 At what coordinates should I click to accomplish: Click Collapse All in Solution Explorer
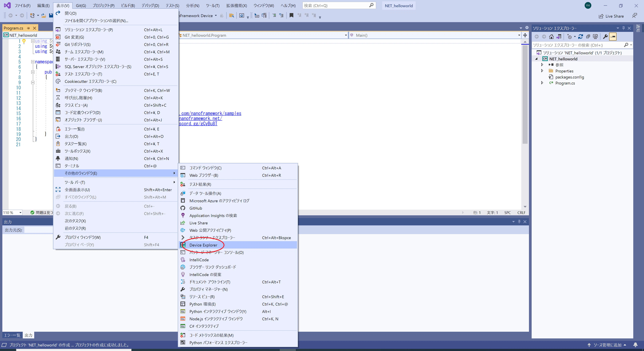pyautogui.click(x=588, y=37)
